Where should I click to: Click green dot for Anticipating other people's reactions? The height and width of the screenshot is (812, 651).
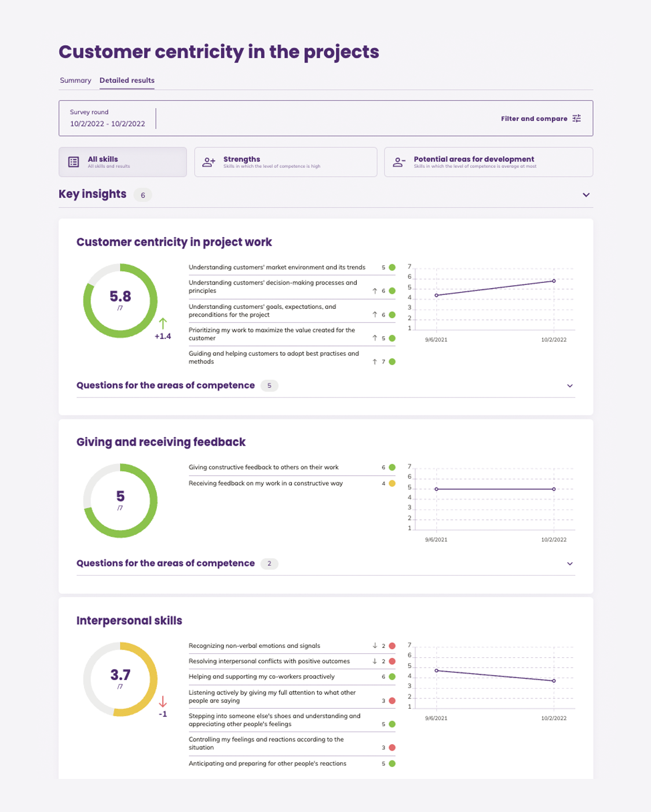coord(392,764)
